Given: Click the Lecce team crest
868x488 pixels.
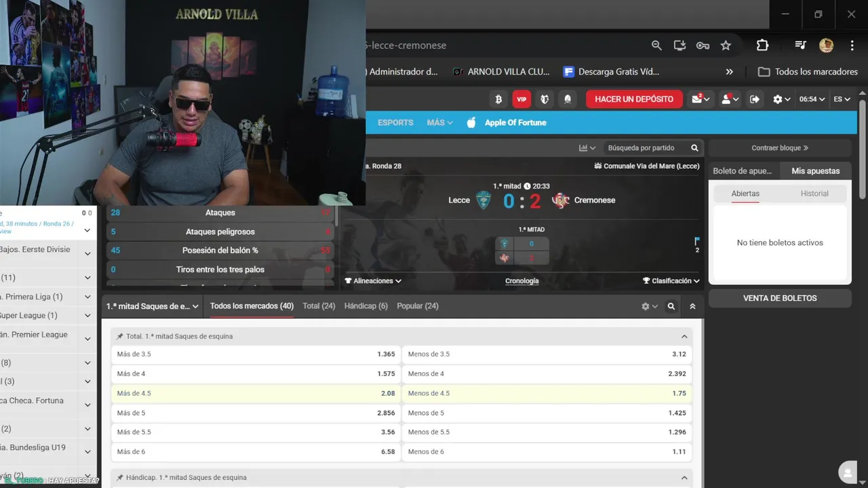Looking at the screenshot, I should pyautogui.click(x=483, y=200).
